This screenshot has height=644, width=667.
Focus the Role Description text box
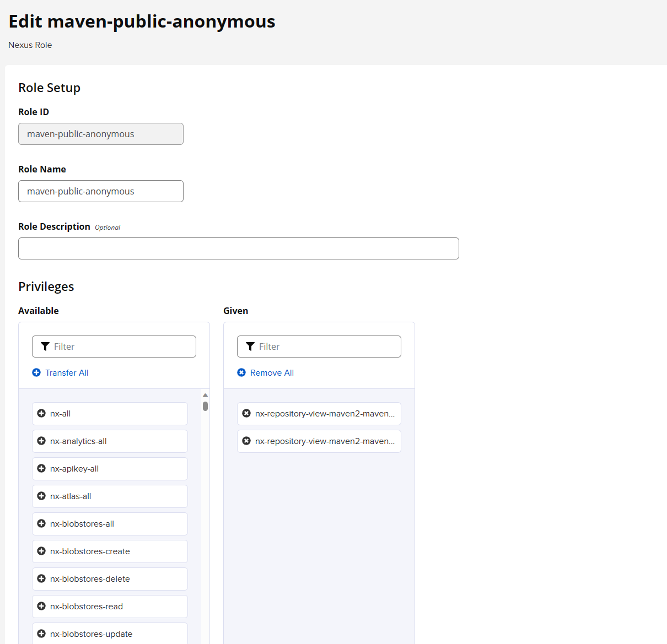(239, 248)
